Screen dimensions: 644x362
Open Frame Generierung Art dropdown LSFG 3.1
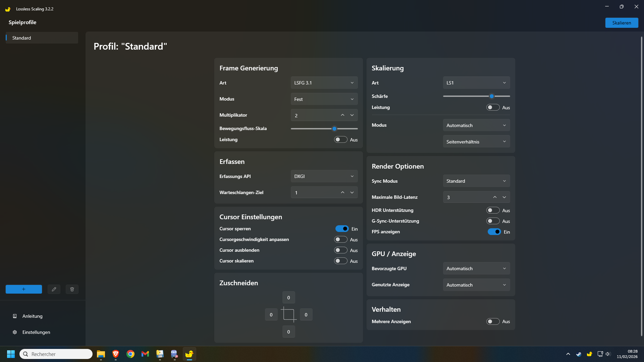click(324, 83)
